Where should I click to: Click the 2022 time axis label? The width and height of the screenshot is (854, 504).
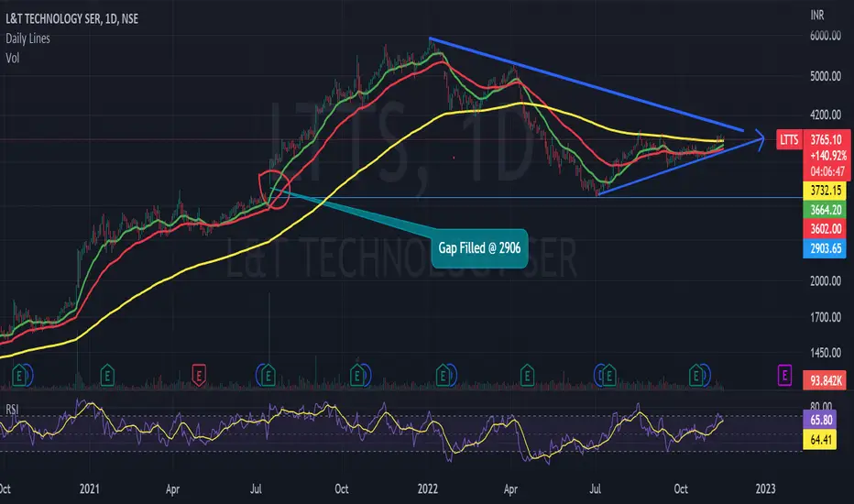point(428,488)
